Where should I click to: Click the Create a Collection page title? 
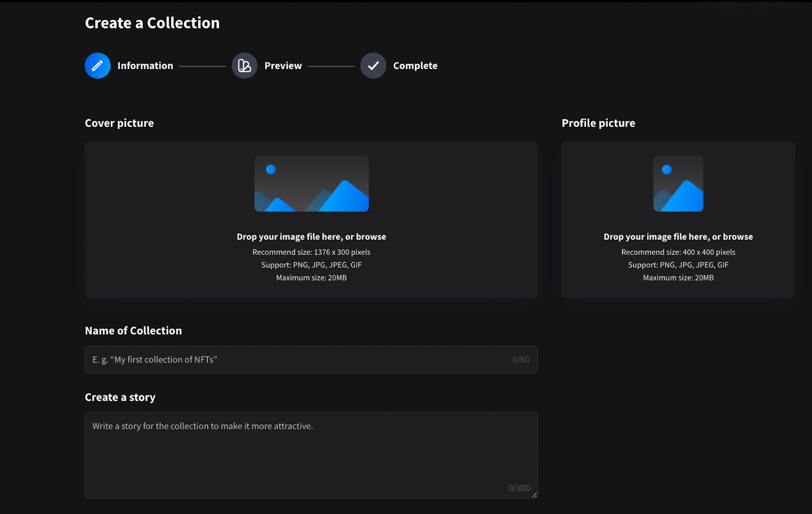[152, 23]
